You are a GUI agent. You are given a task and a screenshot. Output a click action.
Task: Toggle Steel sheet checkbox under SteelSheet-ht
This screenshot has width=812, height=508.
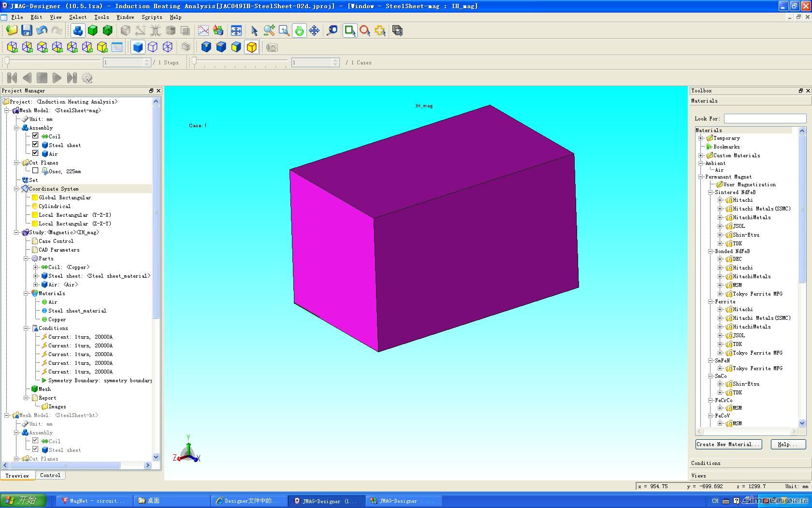point(35,449)
